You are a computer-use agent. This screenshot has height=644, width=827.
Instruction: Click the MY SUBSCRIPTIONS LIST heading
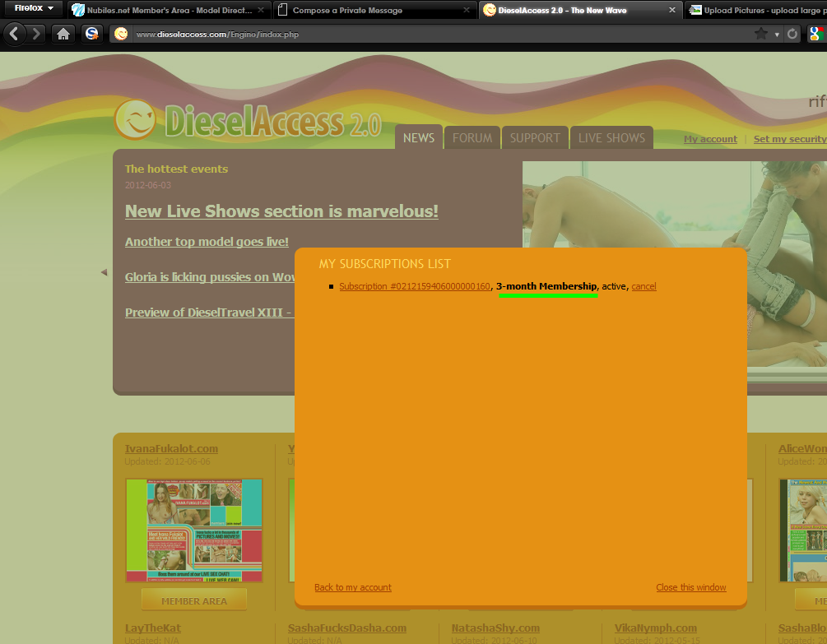pyautogui.click(x=384, y=264)
